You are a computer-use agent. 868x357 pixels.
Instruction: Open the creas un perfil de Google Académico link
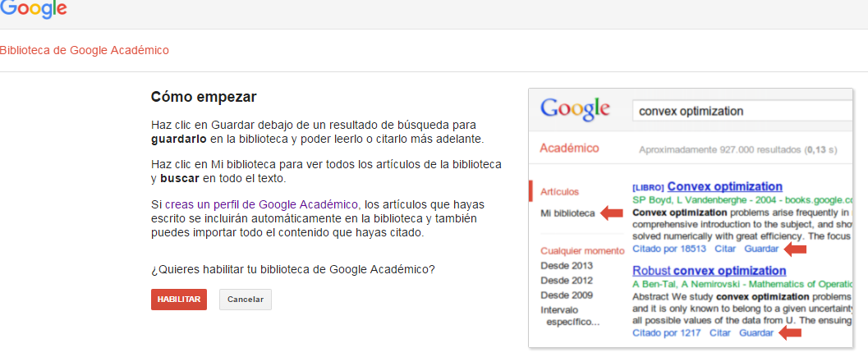(x=261, y=204)
